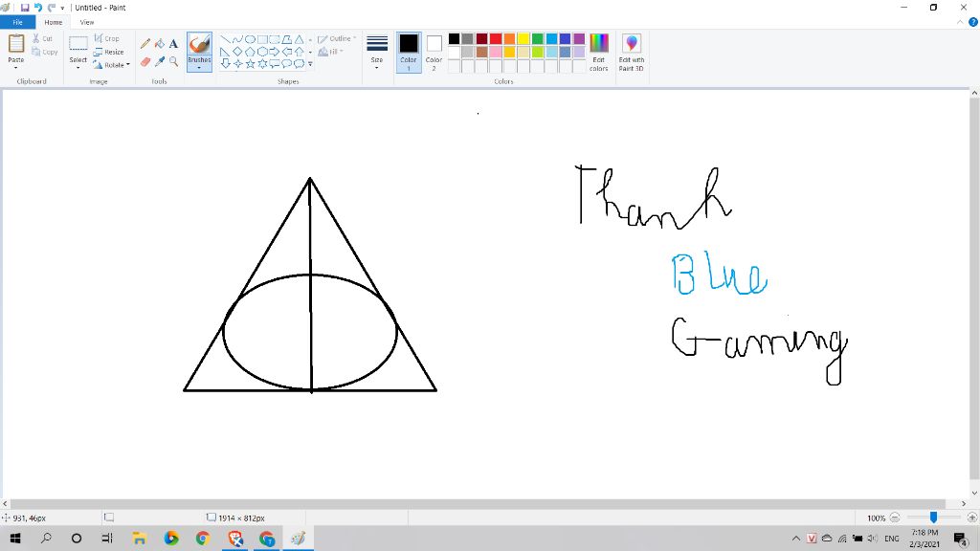Open Edit with Paint 3D

pyautogui.click(x=632, y=53)
